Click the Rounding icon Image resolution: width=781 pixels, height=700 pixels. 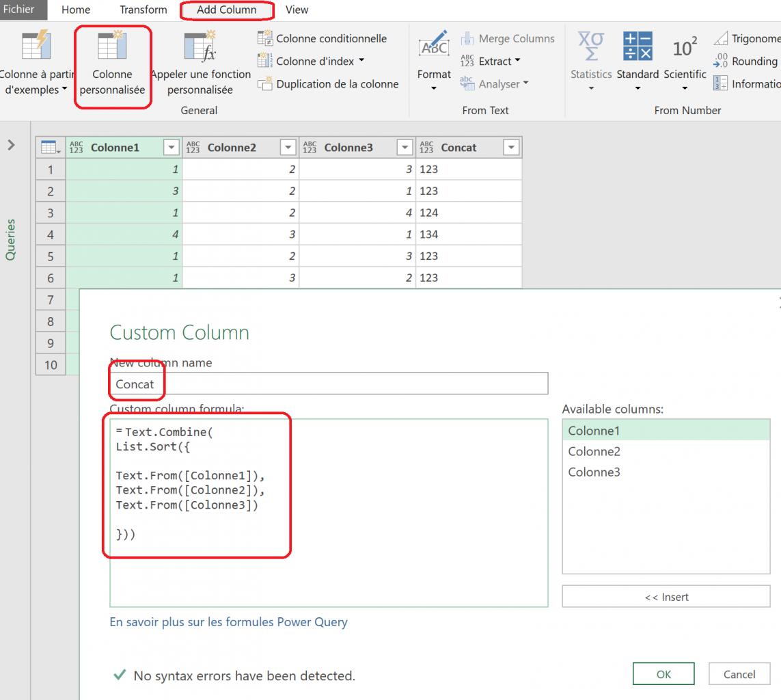click(x=721, y=61)
